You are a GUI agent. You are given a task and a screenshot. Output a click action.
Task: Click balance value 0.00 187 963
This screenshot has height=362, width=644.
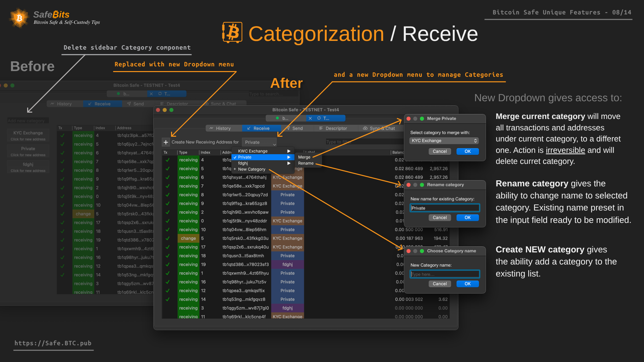pyautogui.click(x=409, y=238)
